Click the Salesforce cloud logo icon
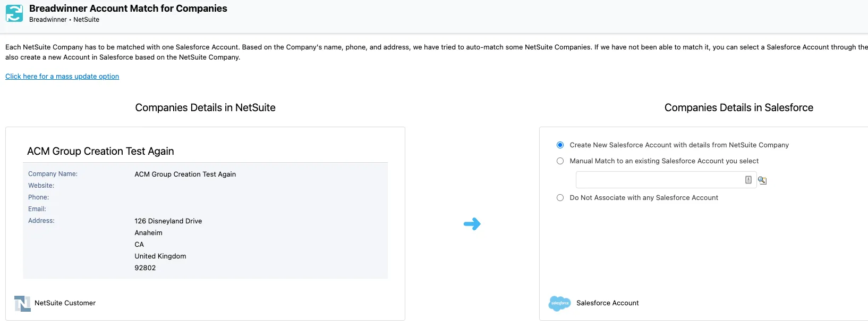 559,303
